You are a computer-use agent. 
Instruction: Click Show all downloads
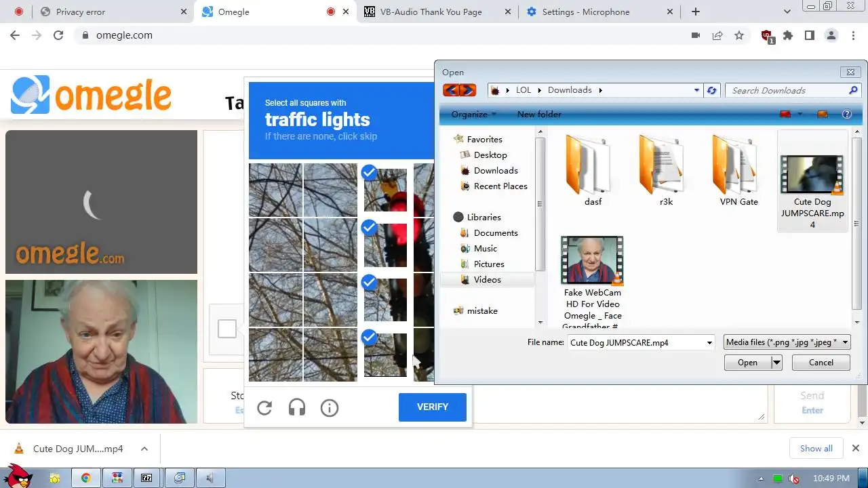coord(816,448)
